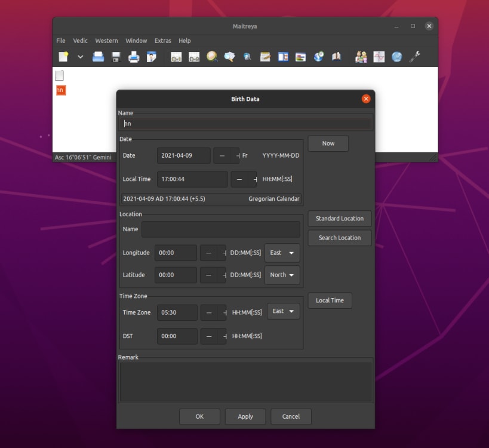489x448 pixels.
Task: Open the D-1 chart toolbar icon
Action: coord(176,57)
